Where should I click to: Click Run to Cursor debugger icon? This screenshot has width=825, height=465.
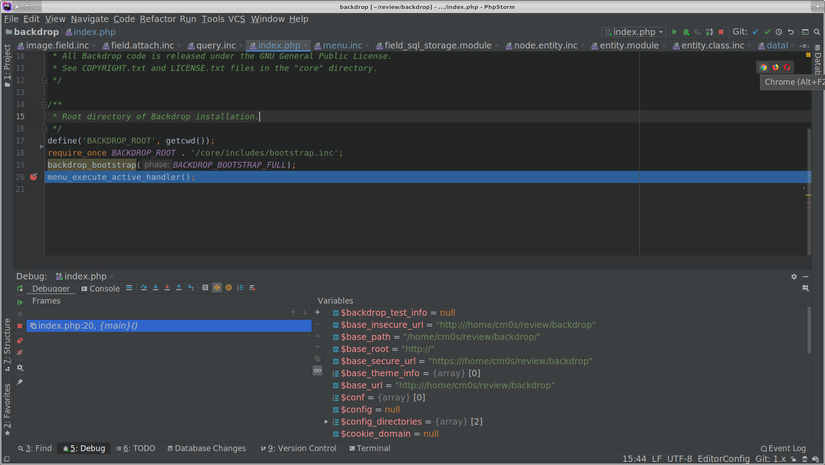[x=190, y=288]
